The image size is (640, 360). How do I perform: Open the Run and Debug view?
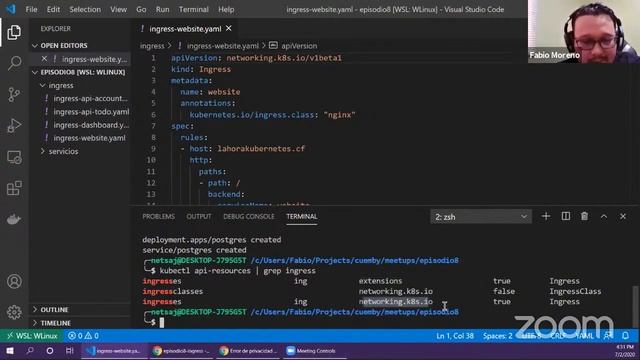coord(14,126)
